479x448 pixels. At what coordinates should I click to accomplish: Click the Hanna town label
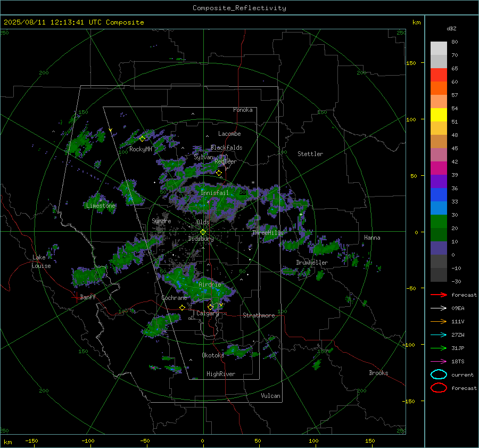click(x=372, y=238)
